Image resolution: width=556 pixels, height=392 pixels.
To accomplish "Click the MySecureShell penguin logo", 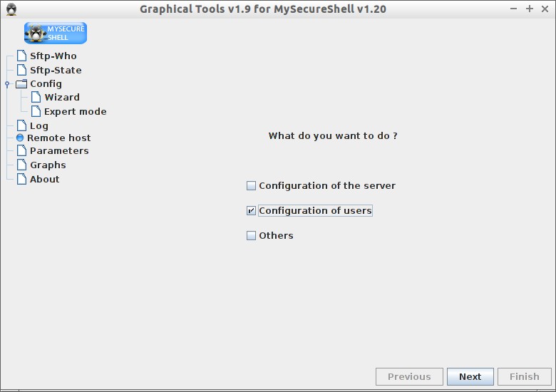I will click(x=56, y=33).
